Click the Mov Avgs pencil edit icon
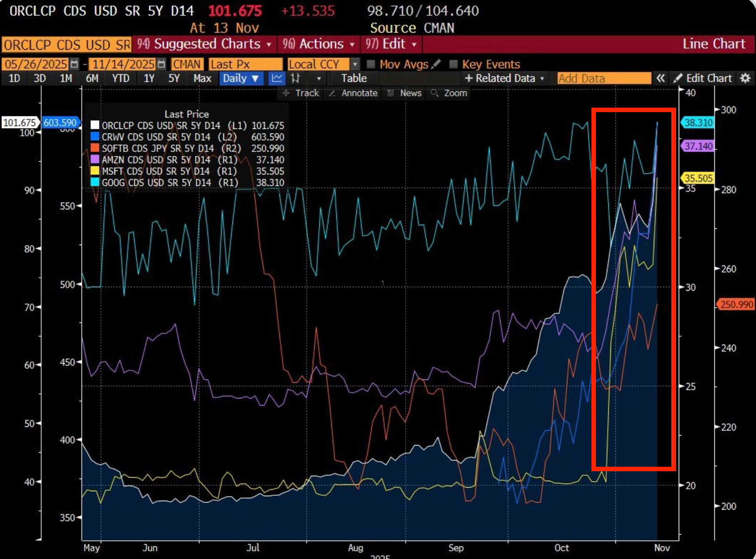Viewport: 756px width, 559px height. (x=436, y=64)
